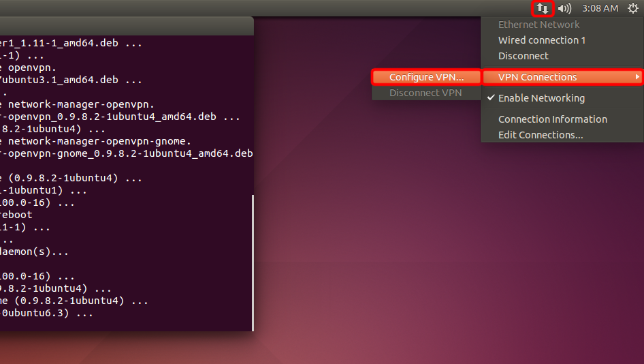Click the network indicator icon in top panel
The height and width of the screenshot is (364, 644).
coord(543,8)
